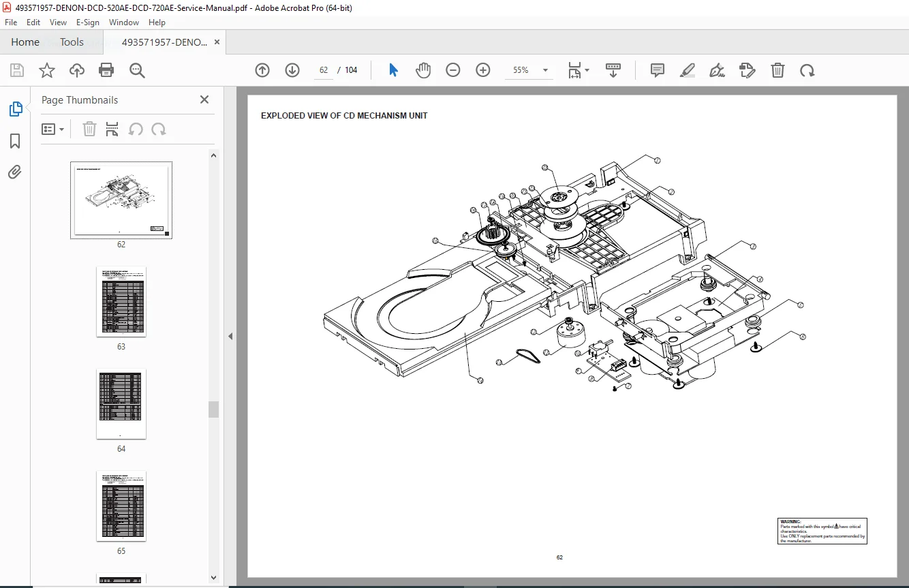909x588 pixels.
Task: Close the DENON document tab
Action: click(x=217, y=42)
